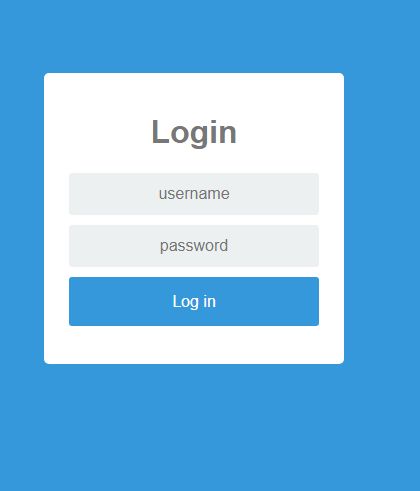Click the white login card background
The width and height of the screenshot is (420, 491).
194,345
